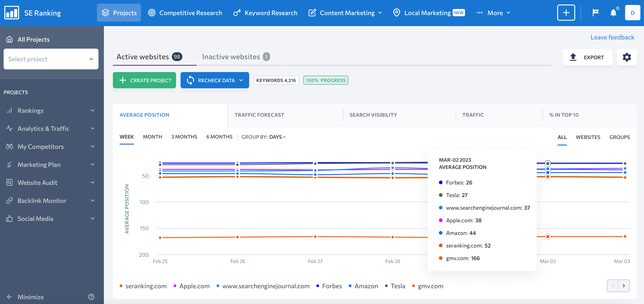The width and height of the screenshot is (644, 304).
Task: Switch to the Search Visibility metric
Action: [x=373, y=115]
